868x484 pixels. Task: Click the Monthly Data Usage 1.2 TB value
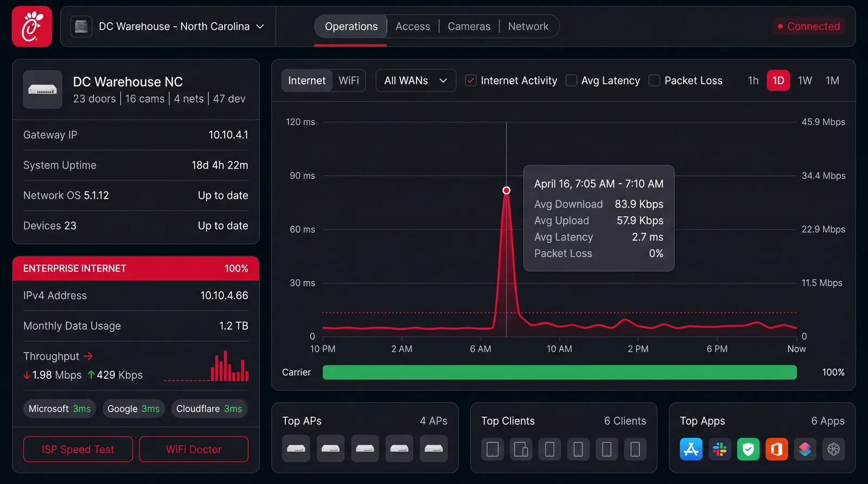(234, 326)
